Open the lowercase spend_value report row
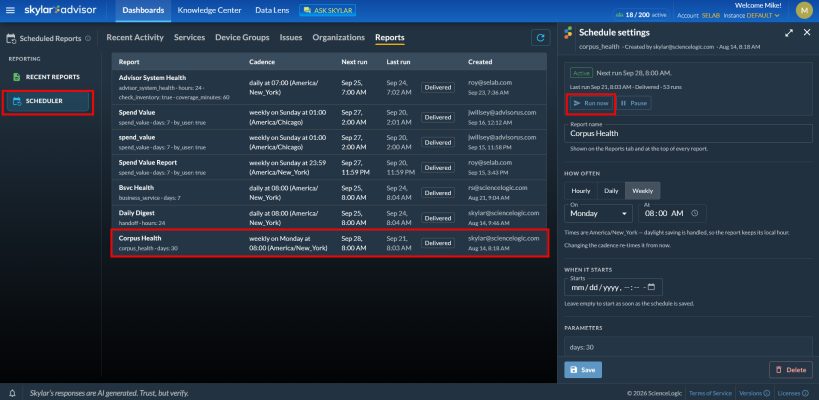 (x=329, y=142)
